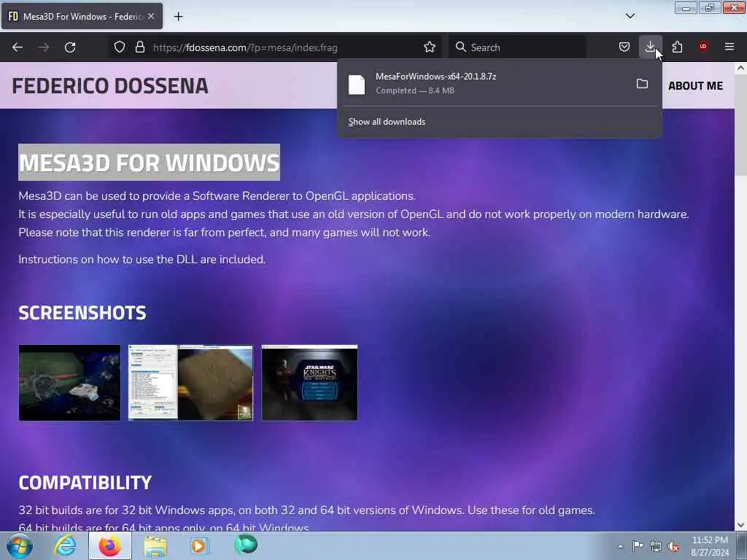Go back to the previous page
The width and height of the screenshot is (747, 560).
click(18, 47)
